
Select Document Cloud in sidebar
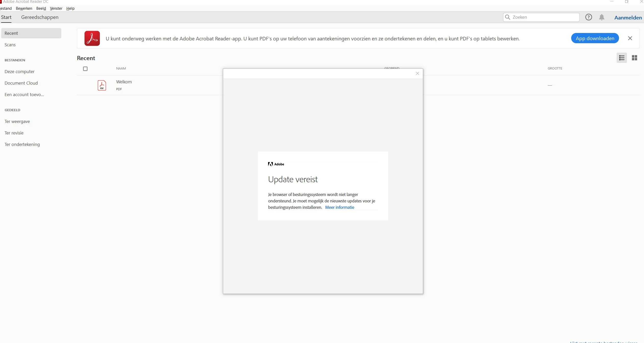tap(21, 83)
